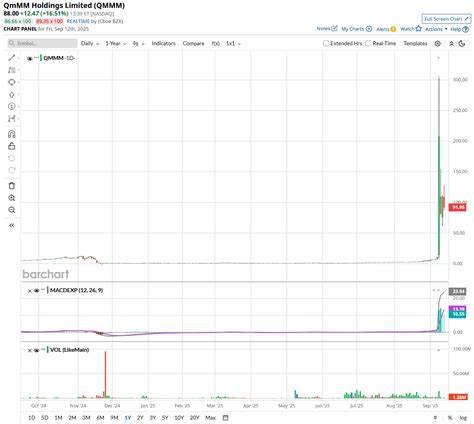Toggle VOL indicator visibility eye
The height and width of the screenshot is (424, 474).
(x=37, y=350)
